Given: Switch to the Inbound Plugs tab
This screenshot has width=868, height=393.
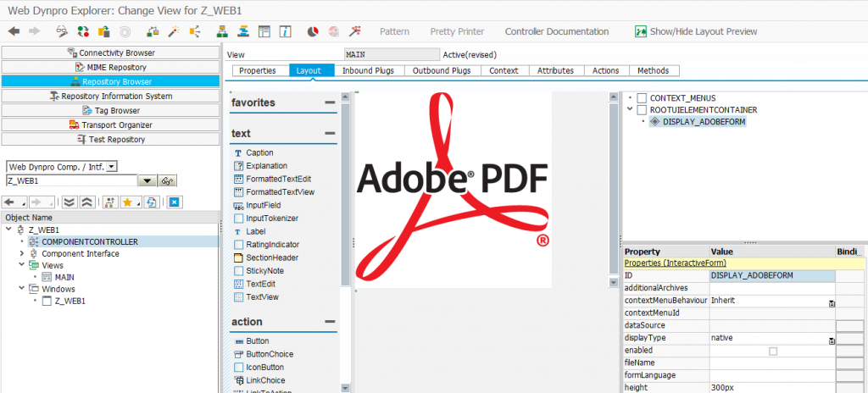Looking at the screenshot, I should 368,70.
